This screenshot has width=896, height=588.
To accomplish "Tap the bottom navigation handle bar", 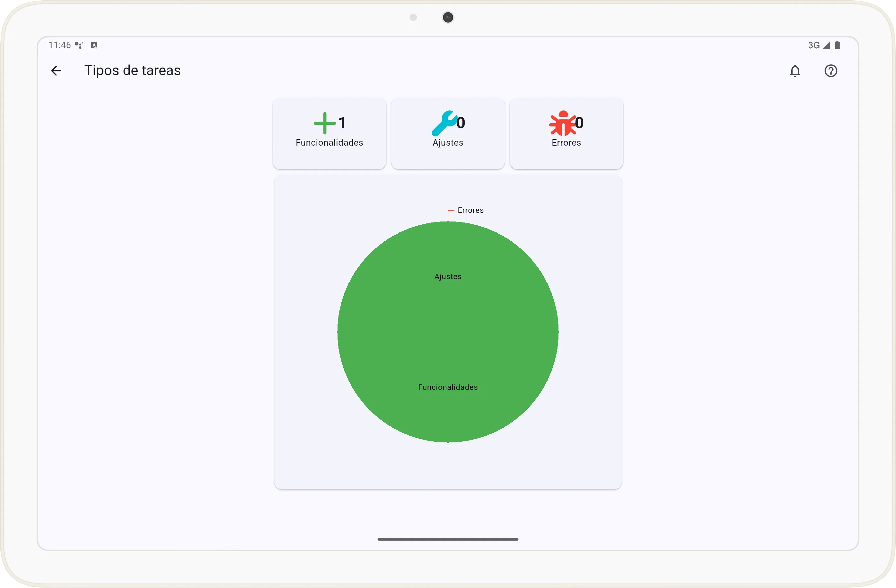I will 448,539.
